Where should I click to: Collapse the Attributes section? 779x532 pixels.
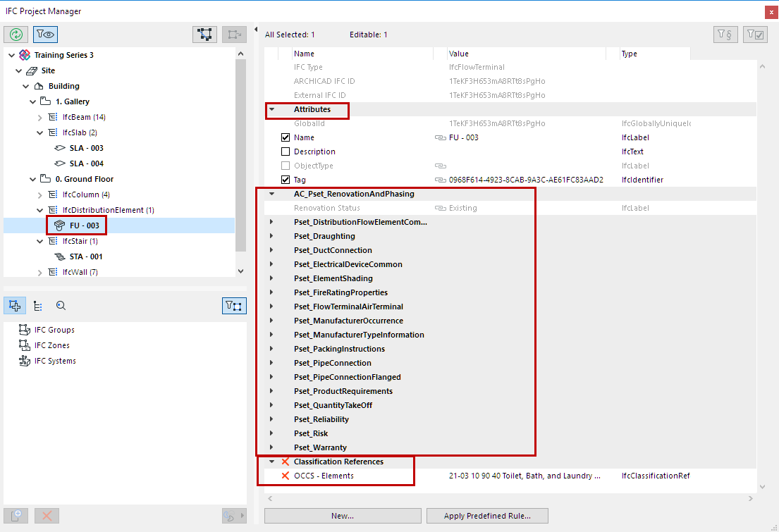pyautogui.click(x=271, y=109)
